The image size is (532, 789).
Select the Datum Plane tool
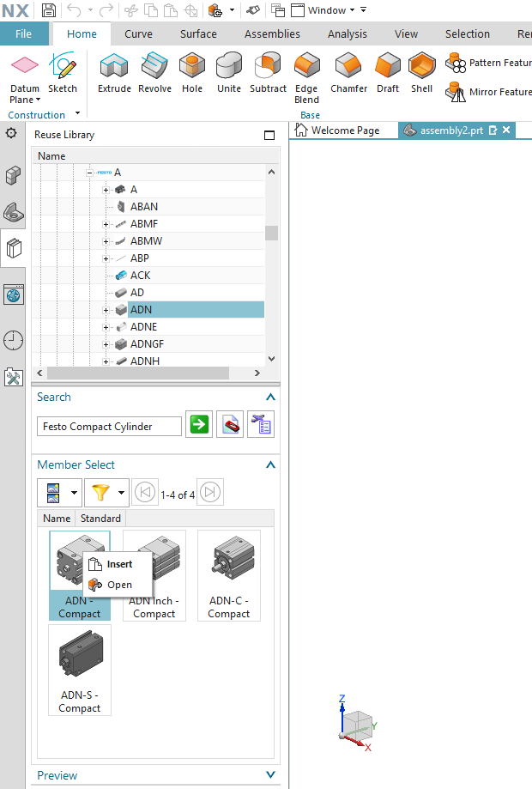pos(25,65)
